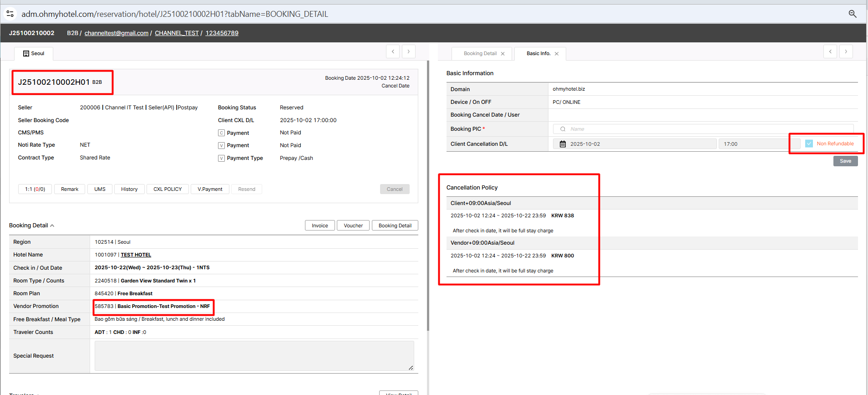Image resolution: width=868 pixels, height=395 pixels.
Task: Toggle the Payment Type checkbox
Action: click(221, 158)
